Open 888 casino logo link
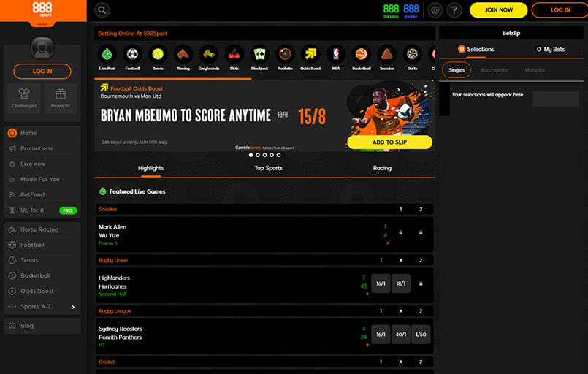The width and height of the screenshot is (588, 374). pyautogui.click(x=391, y=11)
